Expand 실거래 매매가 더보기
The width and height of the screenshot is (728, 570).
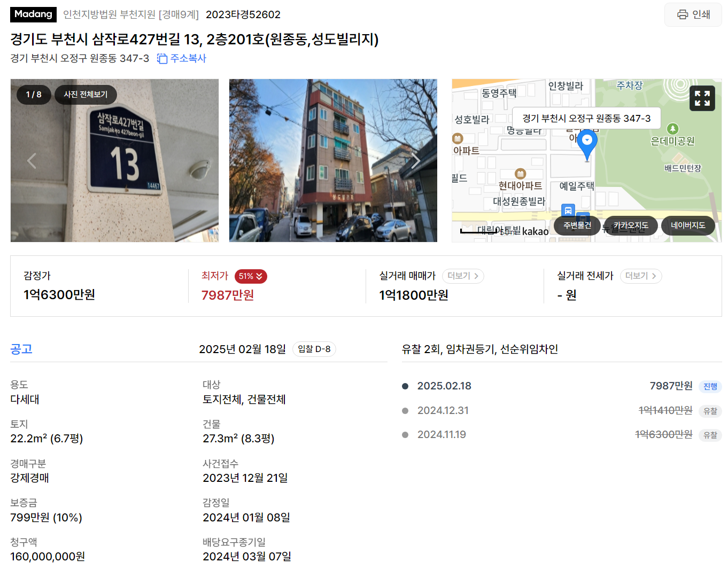(x=463, y=276)
